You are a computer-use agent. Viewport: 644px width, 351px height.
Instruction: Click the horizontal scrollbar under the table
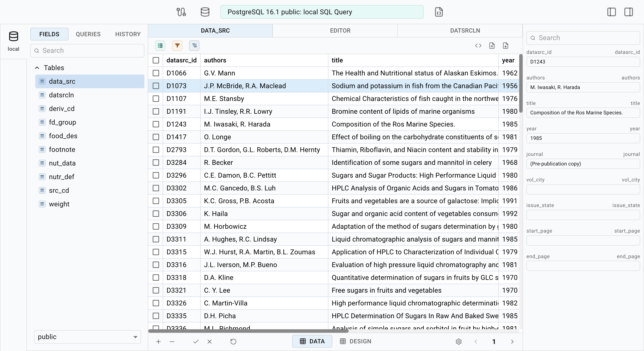[x=248, y=331]
